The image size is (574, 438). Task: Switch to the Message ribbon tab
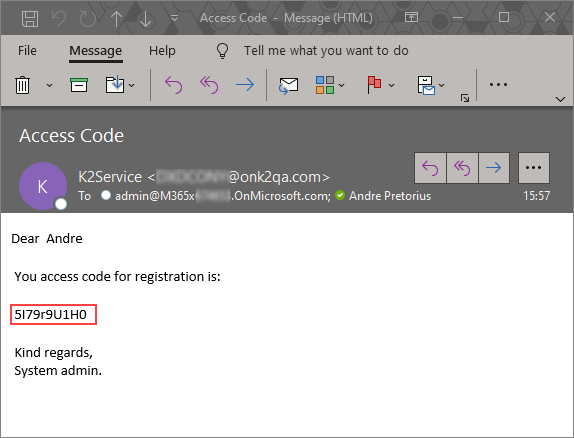click(96, 51)
